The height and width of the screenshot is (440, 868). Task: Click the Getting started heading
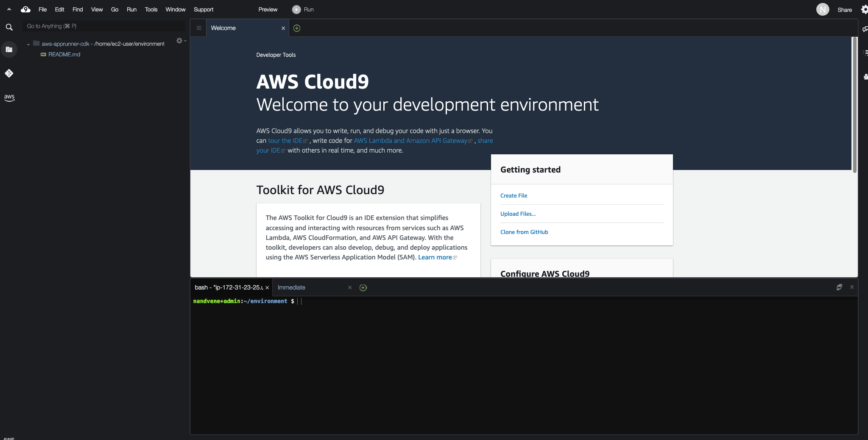coord(530,170)
